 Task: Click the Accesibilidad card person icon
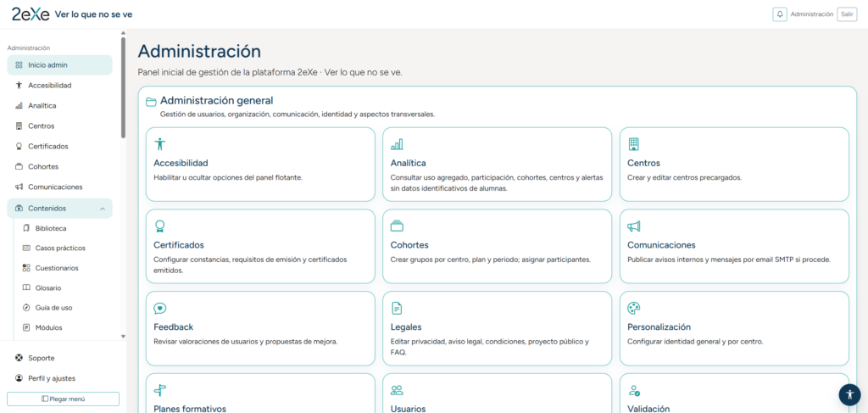click(x=160, y=144)
